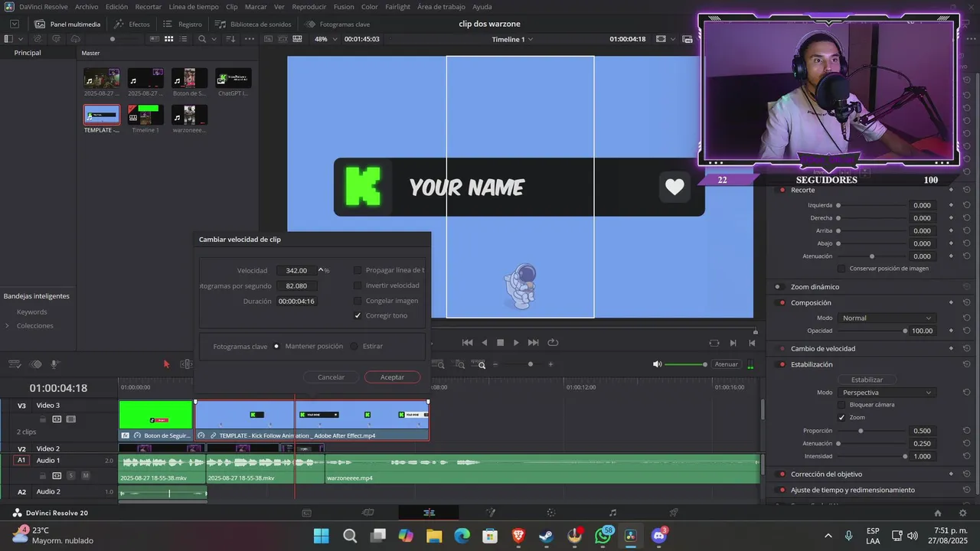Click the play forward button under viewer
This screenshot has height=551, width=980.
[x=516, y=343]
